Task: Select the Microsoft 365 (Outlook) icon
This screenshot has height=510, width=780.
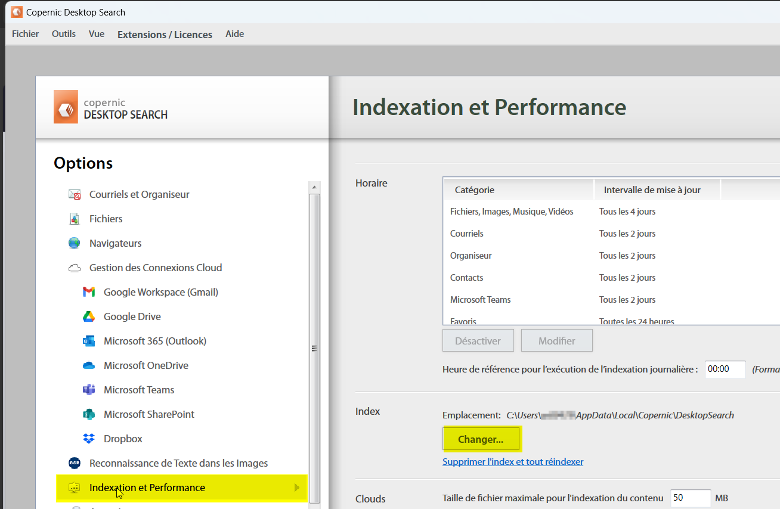Action: [88, 341]
